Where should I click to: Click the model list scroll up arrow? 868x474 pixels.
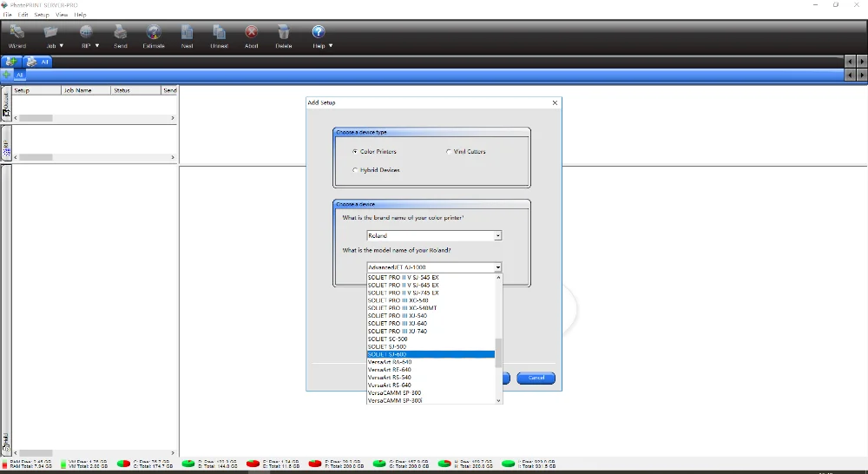[498, 278]
